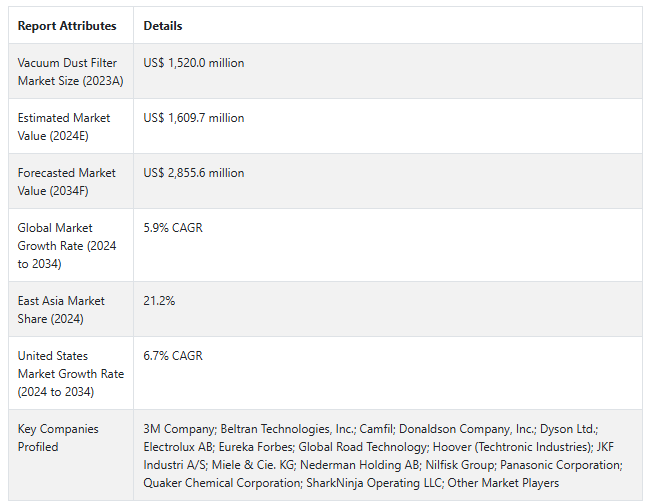Screen dimensions: 645x502
Task: Click the 21.2% market share value
Action: pos(160,301)
